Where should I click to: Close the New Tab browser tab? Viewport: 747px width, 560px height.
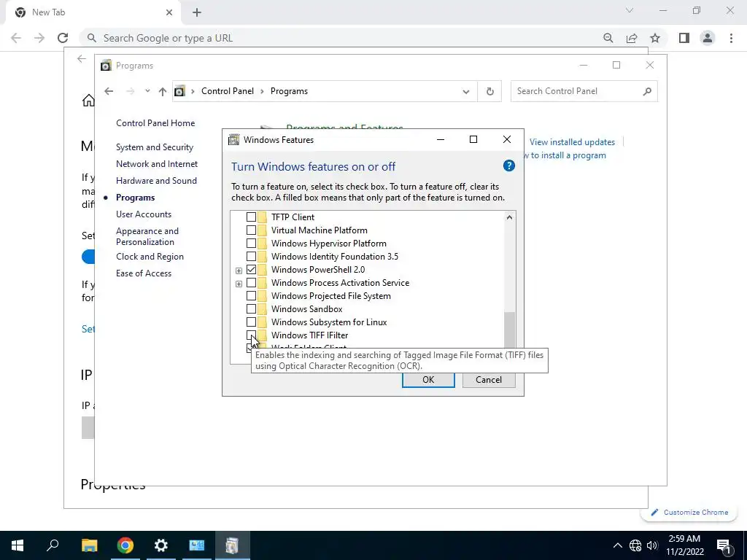[x=169, y=12]
